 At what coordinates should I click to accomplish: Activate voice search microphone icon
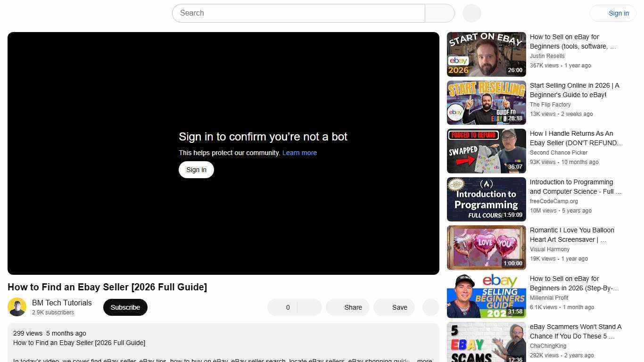[471, 13]
